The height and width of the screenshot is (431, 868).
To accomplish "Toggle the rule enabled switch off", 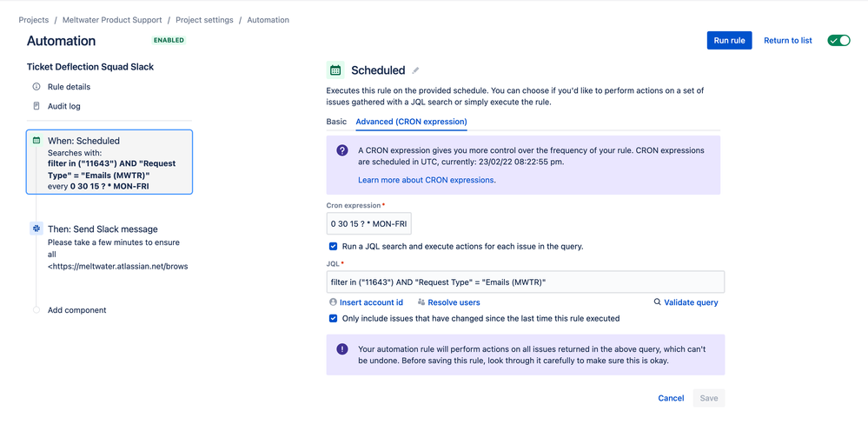I will [838, 40].
